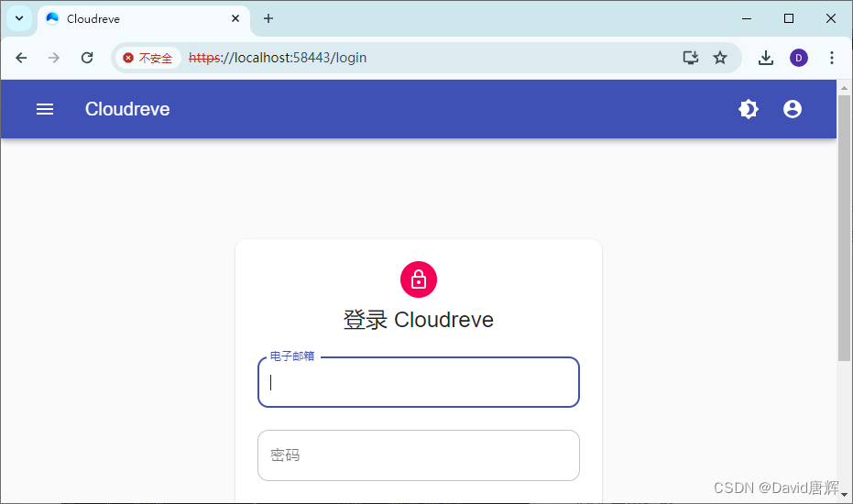Bookmark this page with the star icon

tap(720, 58)
